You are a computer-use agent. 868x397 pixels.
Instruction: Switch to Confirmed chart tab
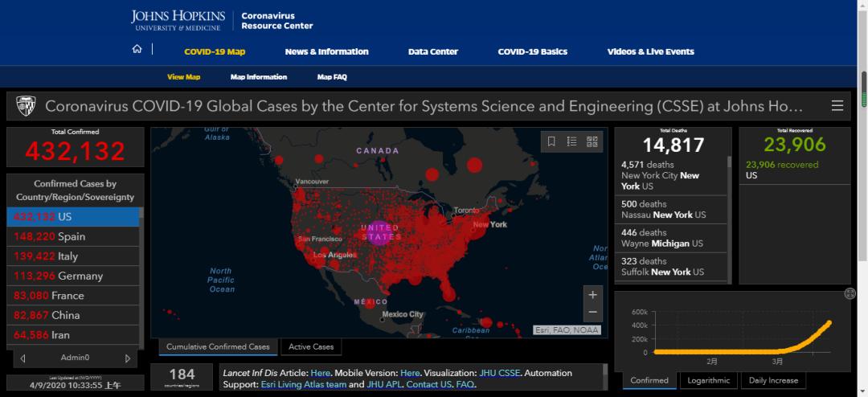649,380
